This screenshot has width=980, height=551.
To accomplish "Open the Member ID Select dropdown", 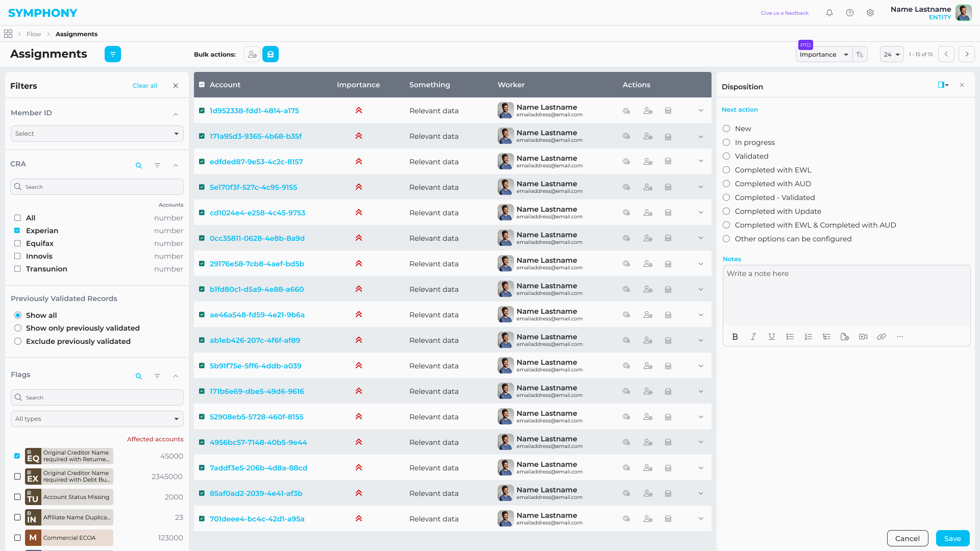I will [x=97, y=134].
